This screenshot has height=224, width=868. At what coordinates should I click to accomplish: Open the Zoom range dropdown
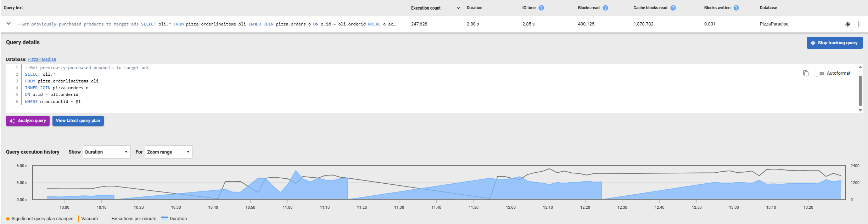(168, 152)
